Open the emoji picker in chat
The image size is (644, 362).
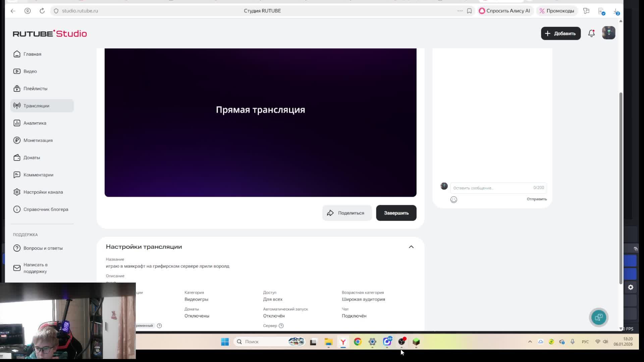point(453,200)
